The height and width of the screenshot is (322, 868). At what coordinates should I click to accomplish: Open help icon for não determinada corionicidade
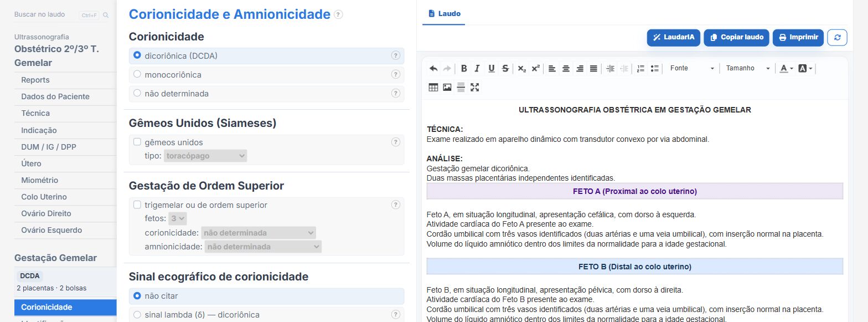(x=395, y=93)
